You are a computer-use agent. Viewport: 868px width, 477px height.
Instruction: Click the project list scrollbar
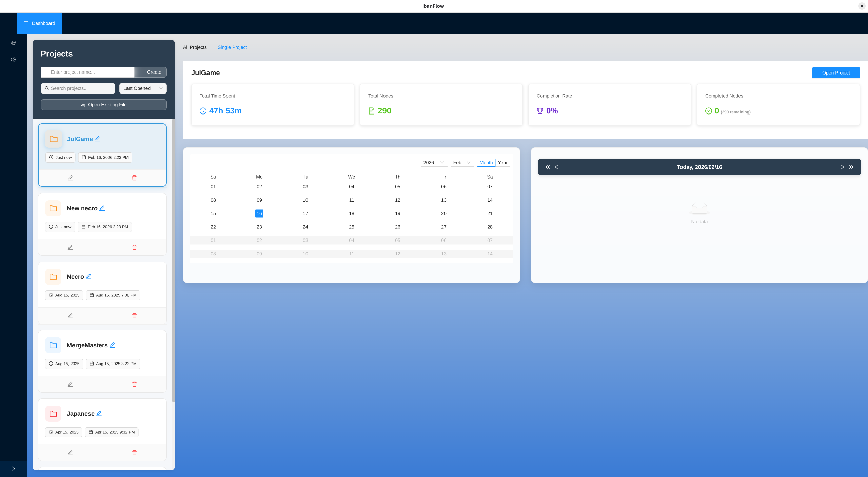(x=174, y=261)
